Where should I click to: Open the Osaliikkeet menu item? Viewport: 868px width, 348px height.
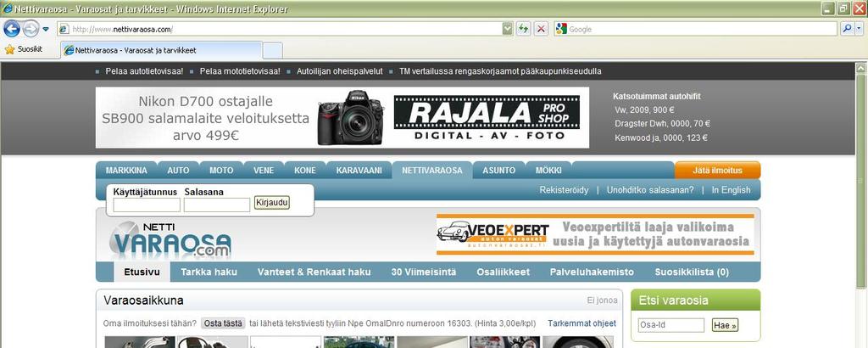click(503, 272)
